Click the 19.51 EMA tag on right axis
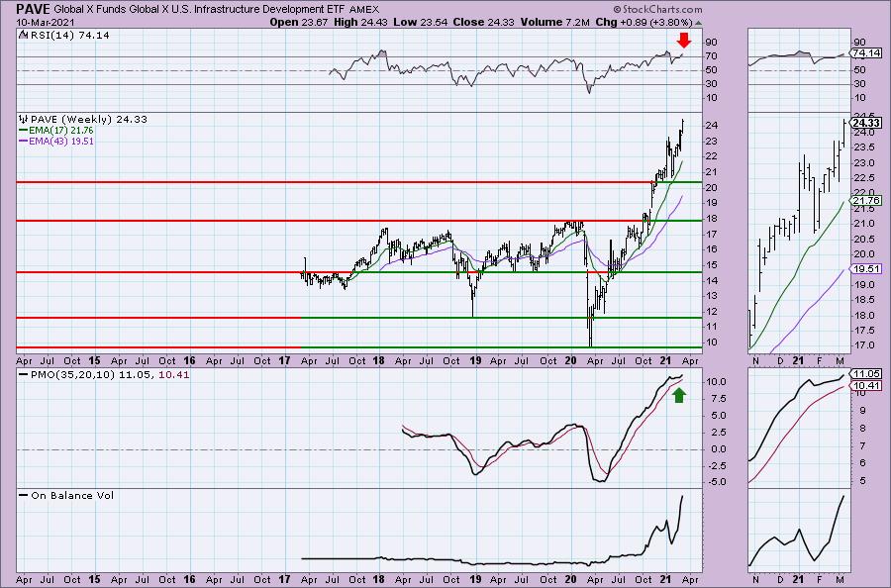The height and width of the screenshot is (588, 891). [x=866, y=269]
